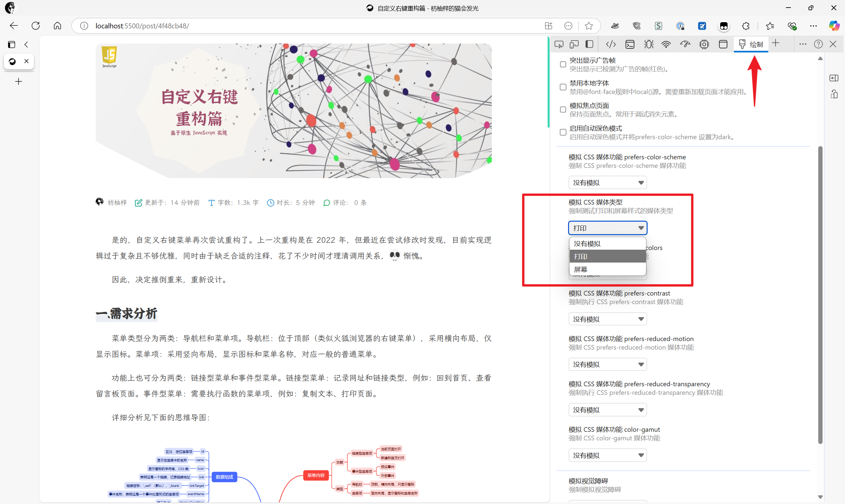Open prefers-color-scheme emulation dropdown
Image resolution: width=845 pixels, height=504 pixels.
pos(607,183)
